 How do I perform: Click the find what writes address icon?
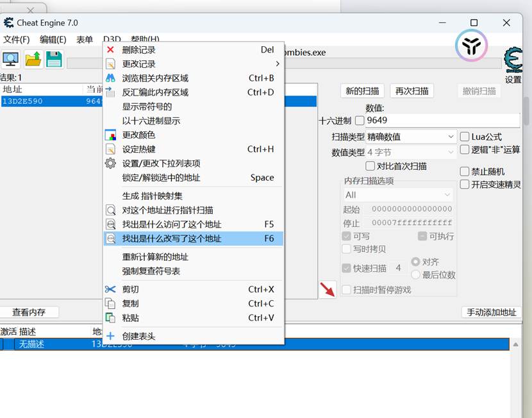(111, 238)
